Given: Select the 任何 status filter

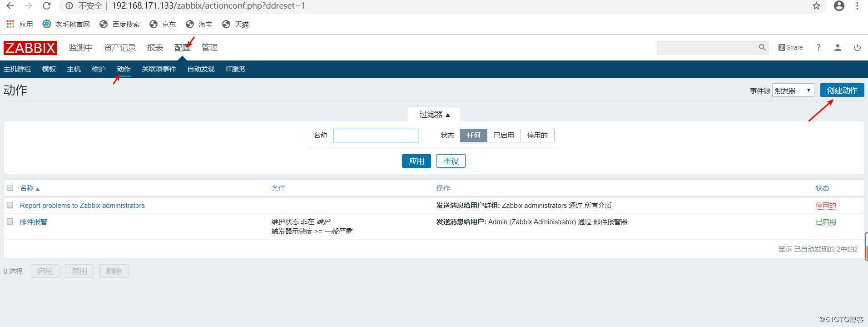Looking at the screenshot, I should pos(474,136).
